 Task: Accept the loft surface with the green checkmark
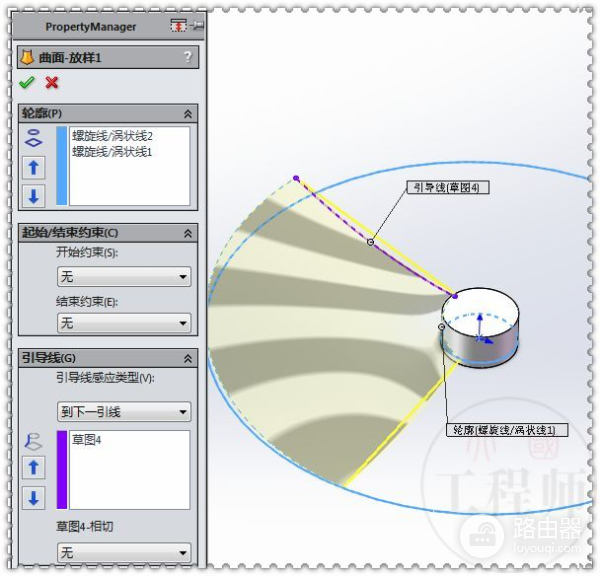[x=27, y=82]
